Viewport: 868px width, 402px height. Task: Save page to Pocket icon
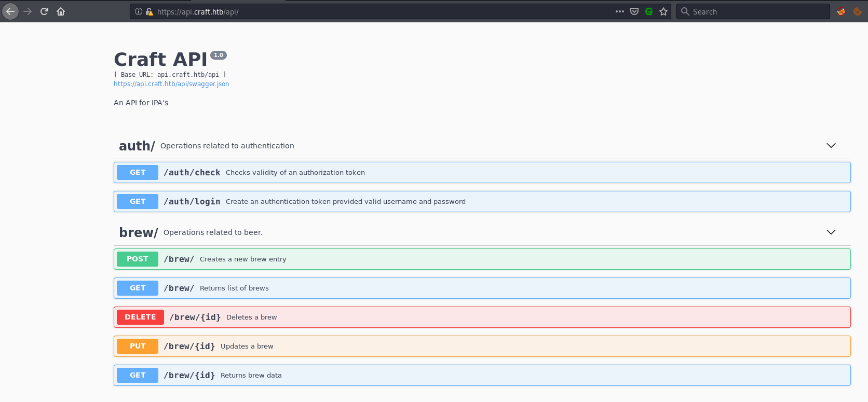634,11
